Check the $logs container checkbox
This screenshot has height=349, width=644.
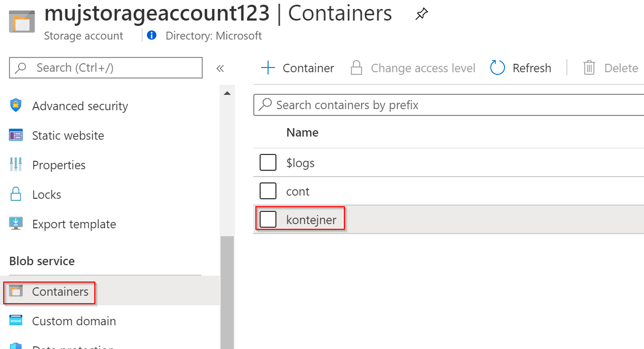pos(268,163)
